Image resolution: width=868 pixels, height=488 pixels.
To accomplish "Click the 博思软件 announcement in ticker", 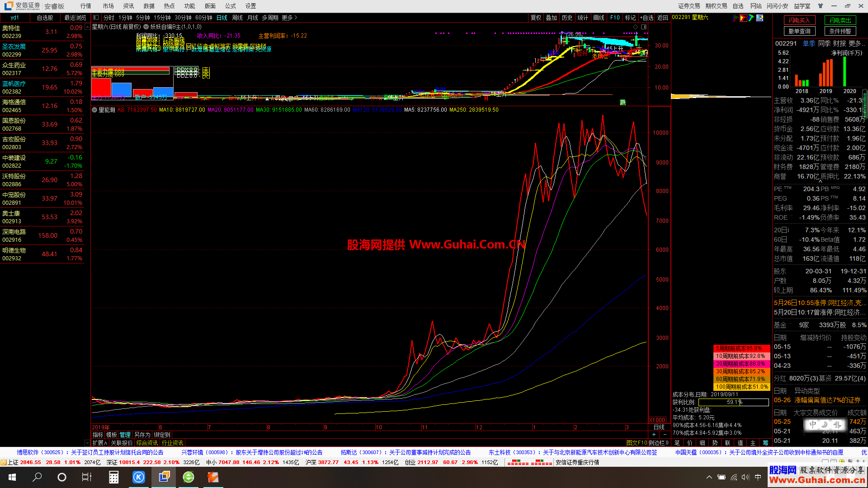I will click(x=90, y=452).
